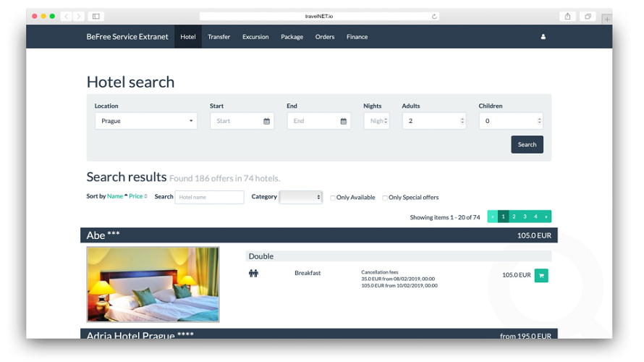Image resolution: width=644 pixels, height=362 pixels.
Task: Open the Start date calendar icon
Action: click(x=266, y=121)
